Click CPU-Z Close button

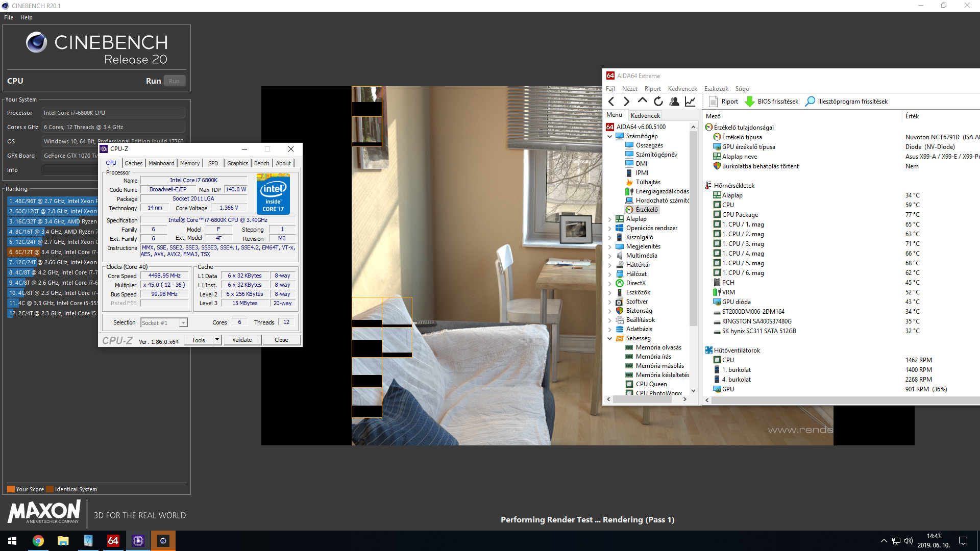point(281,340)
